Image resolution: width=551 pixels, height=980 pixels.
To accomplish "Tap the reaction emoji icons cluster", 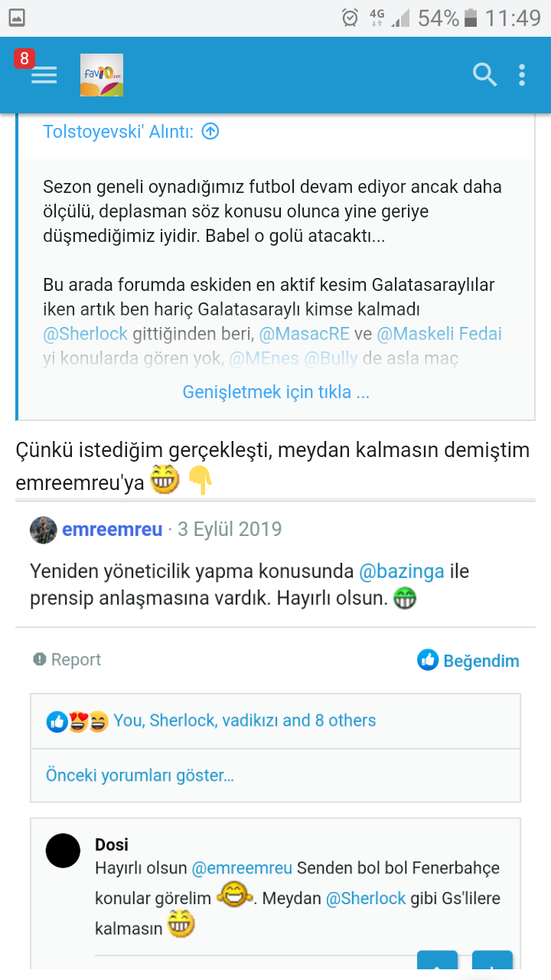I will tap(77, 720).
